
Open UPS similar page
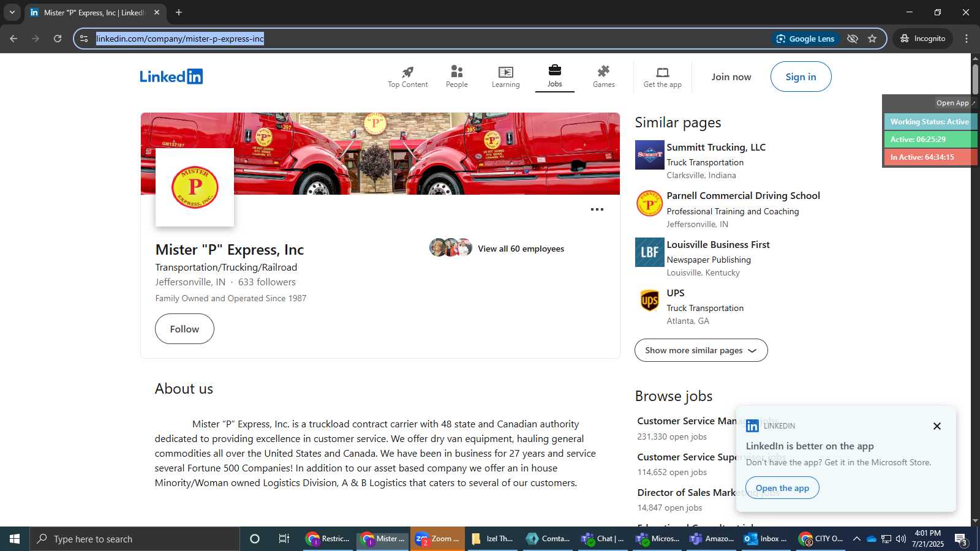pyautogui.click(x=676, y=293)
